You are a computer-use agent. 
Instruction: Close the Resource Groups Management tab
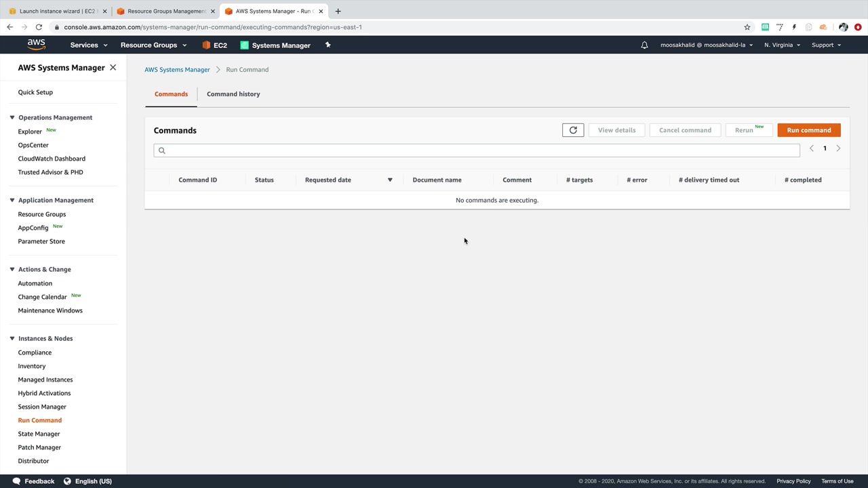(212, 11)
